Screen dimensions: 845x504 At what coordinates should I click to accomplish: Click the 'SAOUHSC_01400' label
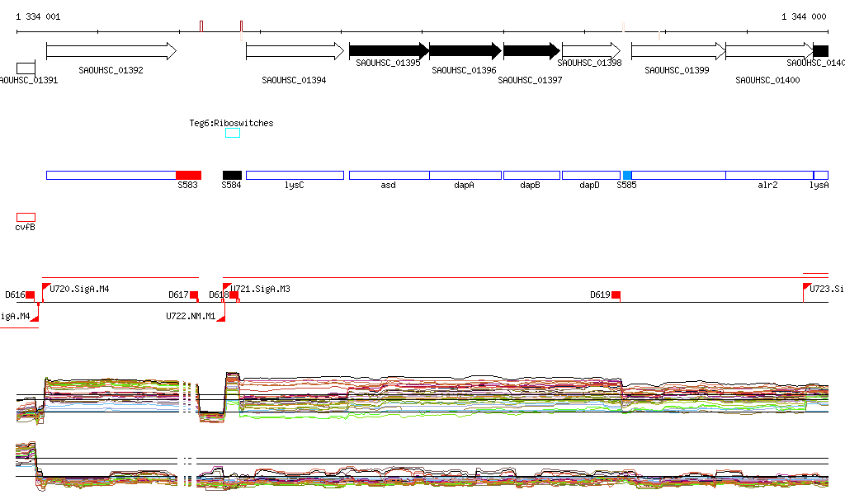[x=767, y=80]
